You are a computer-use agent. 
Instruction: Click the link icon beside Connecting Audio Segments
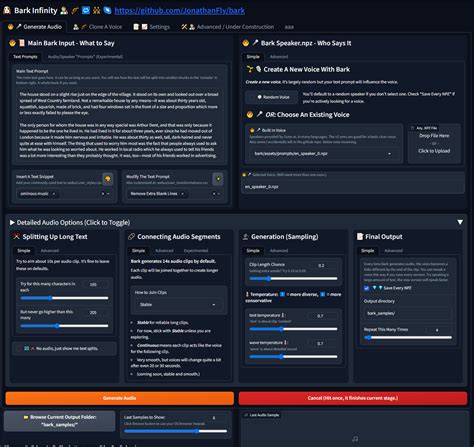[131, 236]
